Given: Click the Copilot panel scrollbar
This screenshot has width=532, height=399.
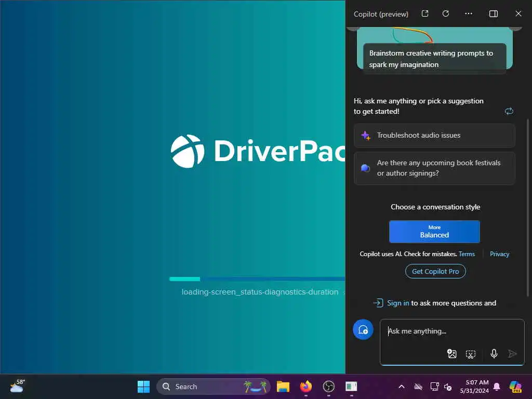Looking at the screenshot, I should [x=528, y=207].
